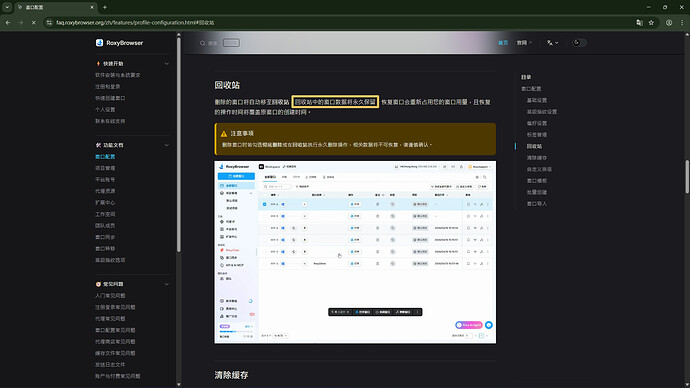This screenshot has width=690, height=388.
Task: Open 窗口配置常见问题 in the sidebar
Action: tap(115, 330)
